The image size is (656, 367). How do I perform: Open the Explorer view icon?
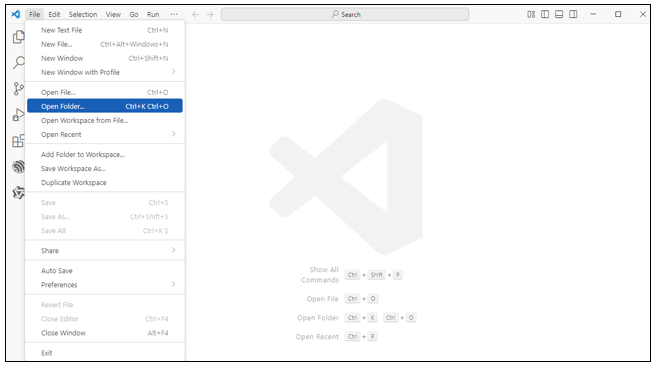(x=18, y=37)
